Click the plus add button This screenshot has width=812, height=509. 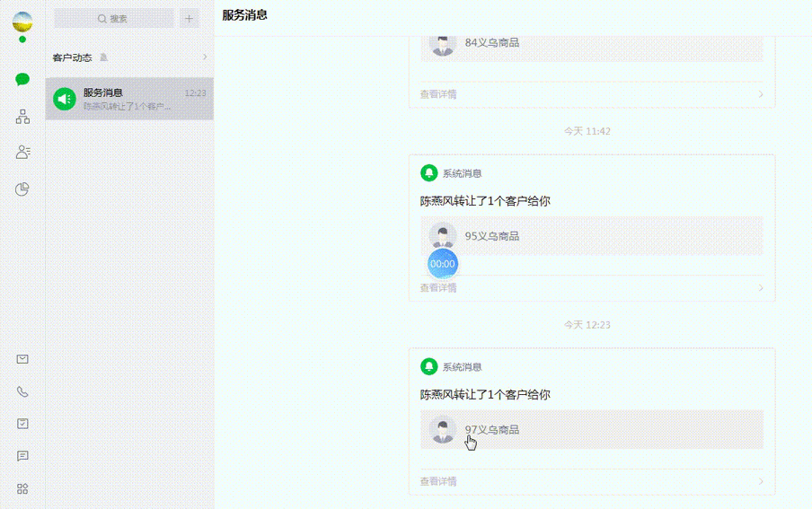pyautogui.click(x=189, y=19)
